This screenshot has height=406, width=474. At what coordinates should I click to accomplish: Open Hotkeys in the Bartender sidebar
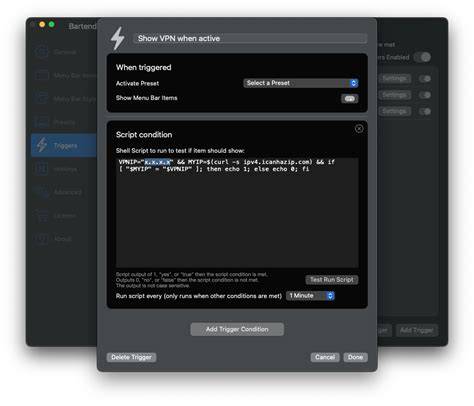[x=64, y=169]
